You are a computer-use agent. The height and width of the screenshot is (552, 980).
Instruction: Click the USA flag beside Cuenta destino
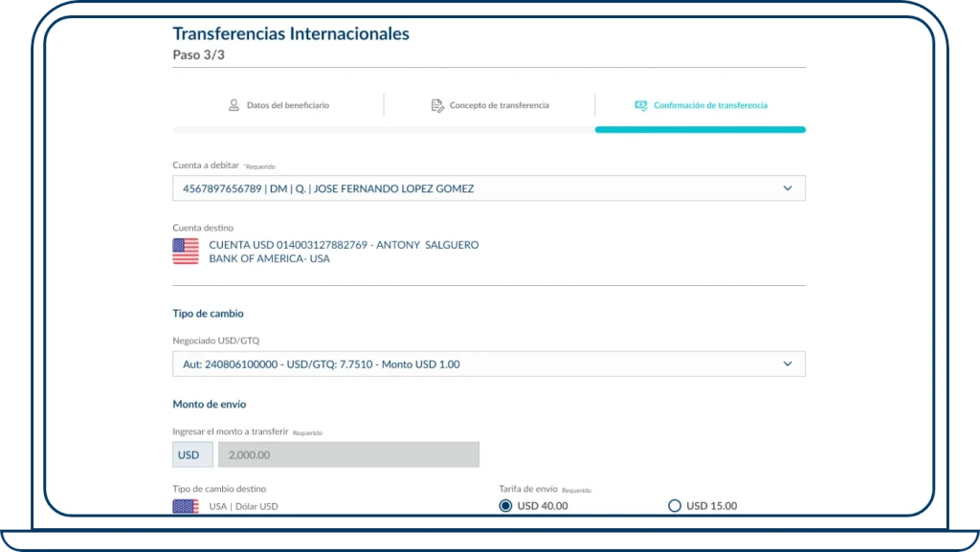[185, 251]
